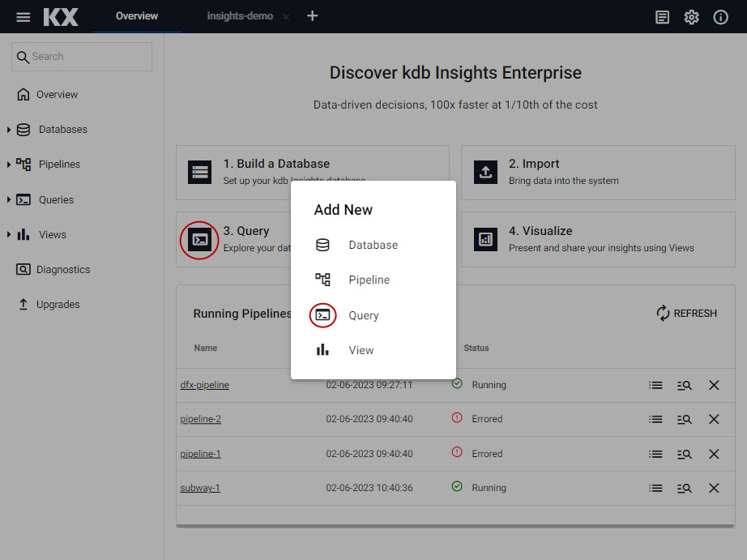
Task: Expand the Views tree node
Action: 9,234
